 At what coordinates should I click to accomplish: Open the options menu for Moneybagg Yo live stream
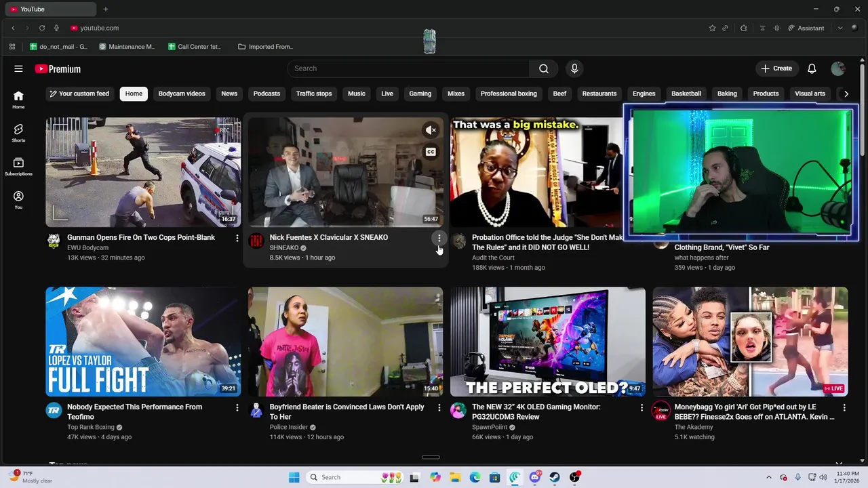(x=844, y=407)
